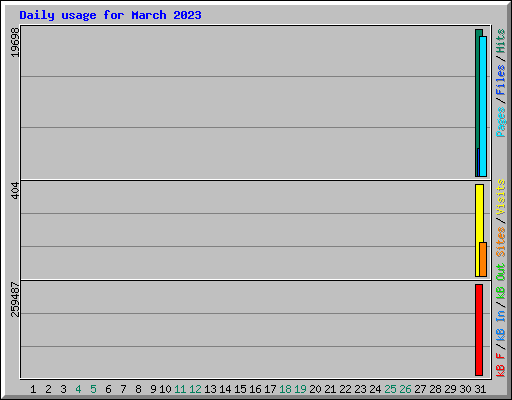
Task: Click green day 4 label
Action: tap(78, 389)
